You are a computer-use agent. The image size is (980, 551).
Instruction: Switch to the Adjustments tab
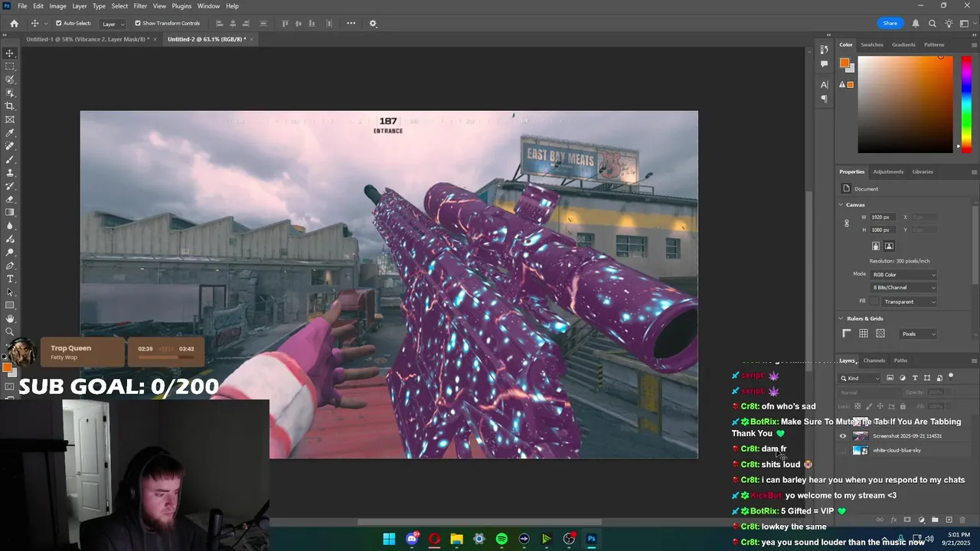point(888,171)
